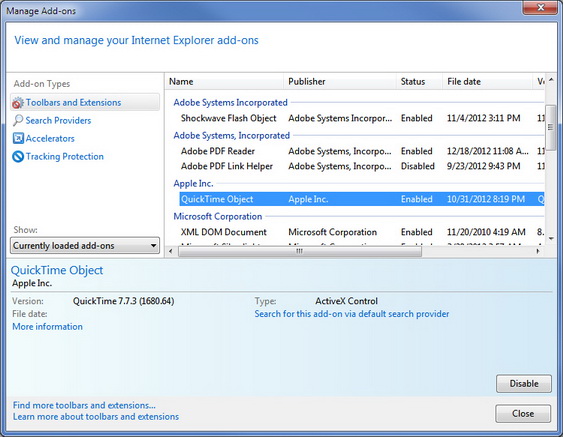Click the Accelerators arrow icon
Viewport: 563px width, 437px height.
point(18,138)
